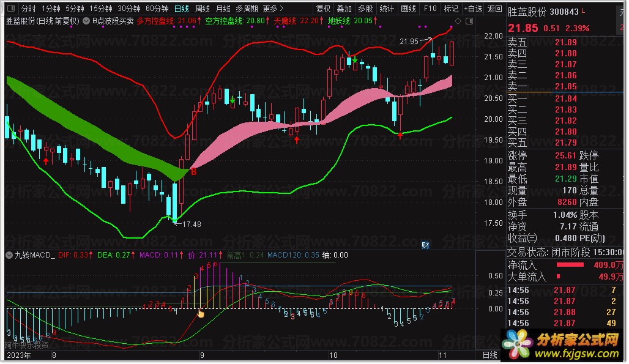Click the 多方控盘线 21.06 indicator value
Screen dimensions: 629x364
click(168, 21)
